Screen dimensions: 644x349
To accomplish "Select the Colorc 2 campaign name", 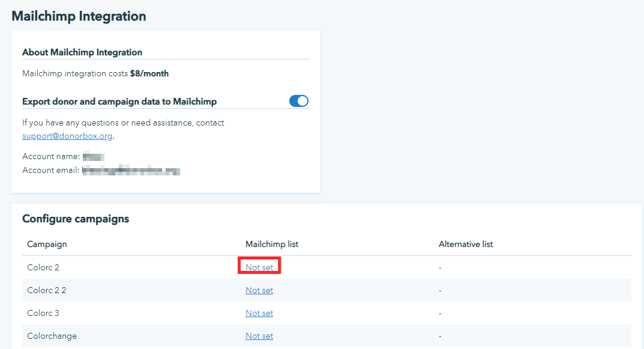I will click(x=43, y=267).
